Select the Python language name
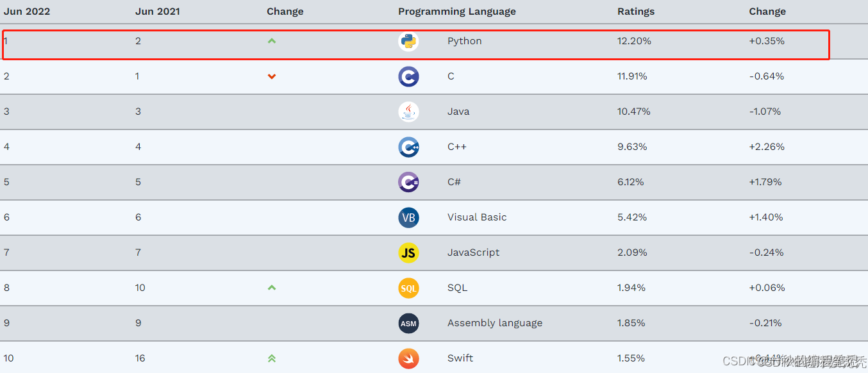The image size is (868, 373). click(x=465, y=41)
